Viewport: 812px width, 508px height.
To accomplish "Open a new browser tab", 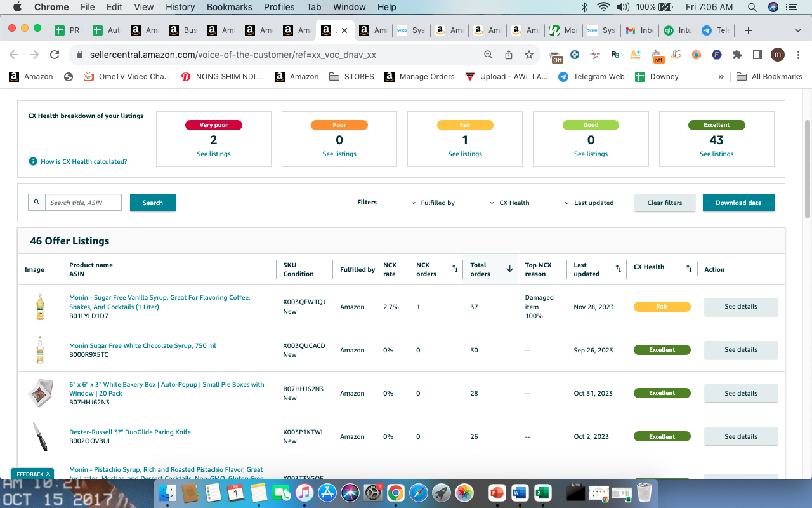I will tap(749, 30).
